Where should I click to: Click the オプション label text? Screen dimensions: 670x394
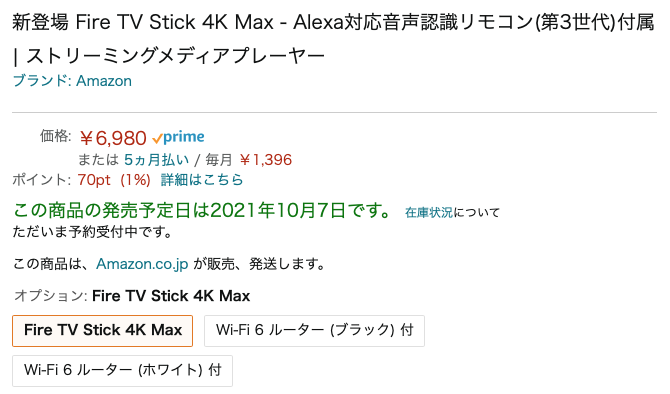click(x=51, y=296)
